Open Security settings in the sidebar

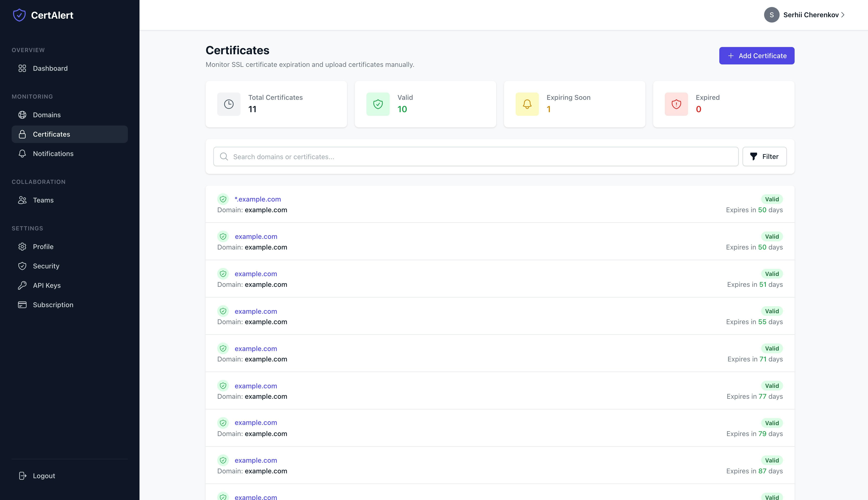pyautogui.click(x=70, y=266)
